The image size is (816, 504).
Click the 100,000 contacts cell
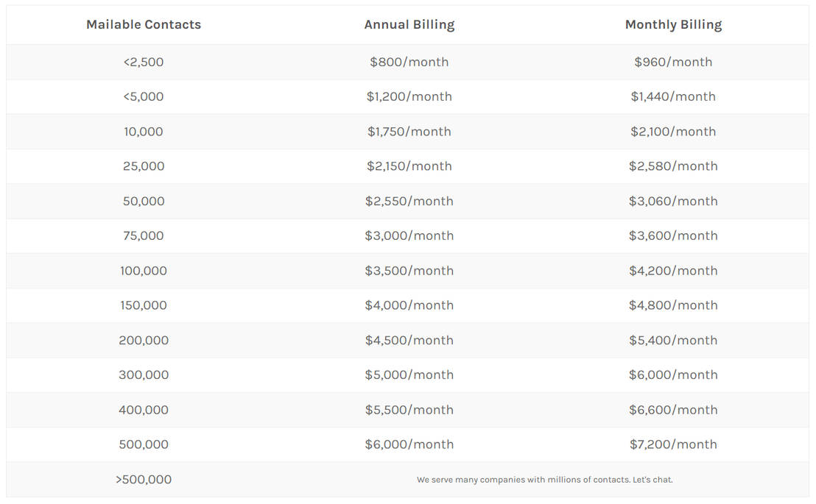click(144, 270)
